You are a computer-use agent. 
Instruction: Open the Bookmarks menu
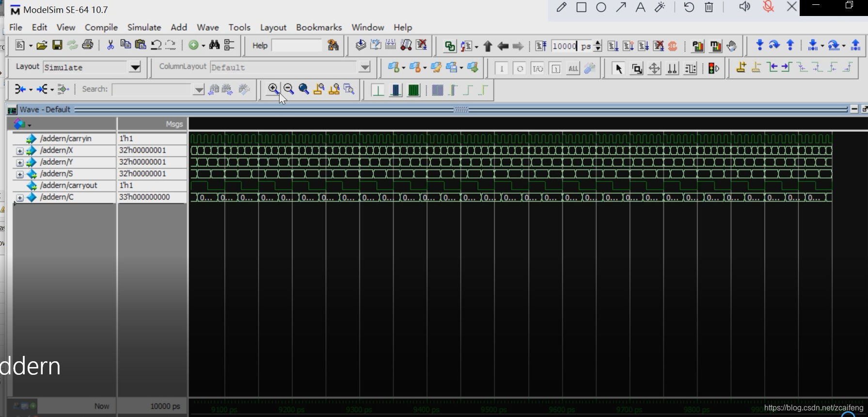point(319,27)
